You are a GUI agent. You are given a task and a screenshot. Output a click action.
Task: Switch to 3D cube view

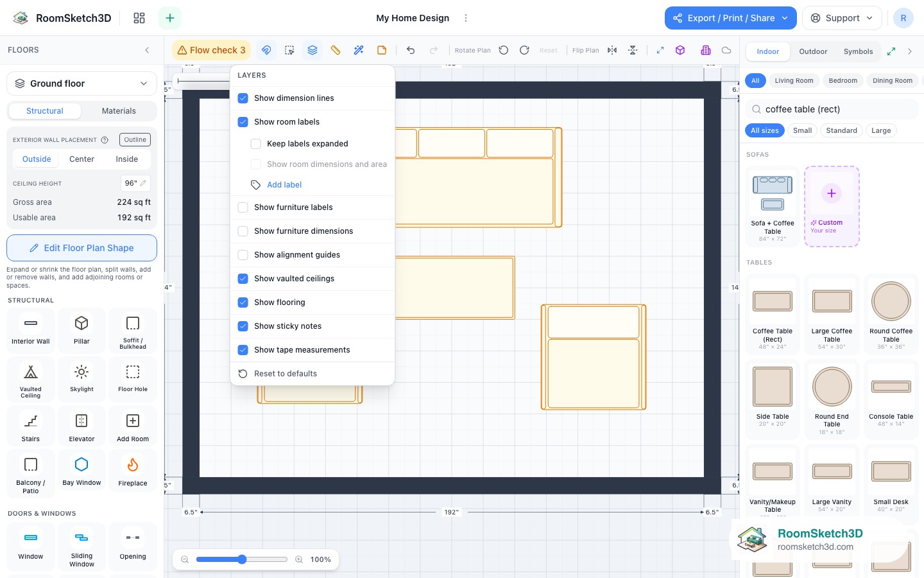click(x=680, y=50)
